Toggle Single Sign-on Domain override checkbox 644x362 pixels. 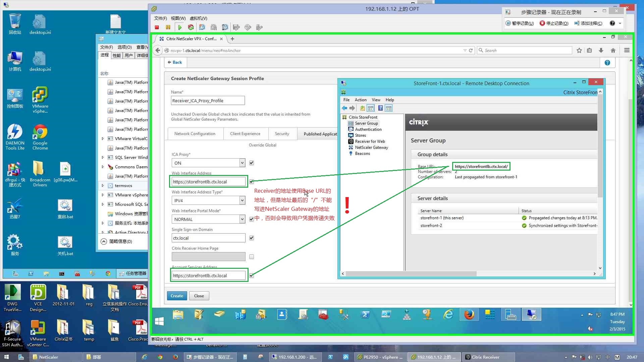pyautogui.click(x=252, y=238)
